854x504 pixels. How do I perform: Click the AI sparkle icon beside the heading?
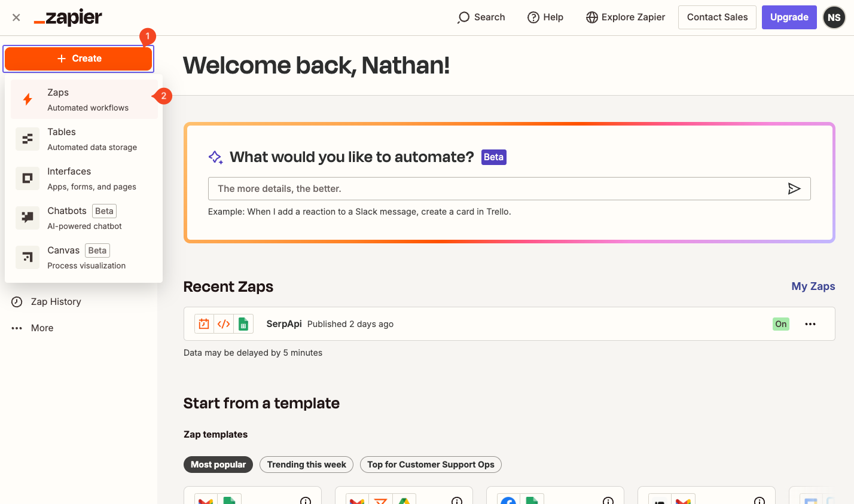pos(215,157)
